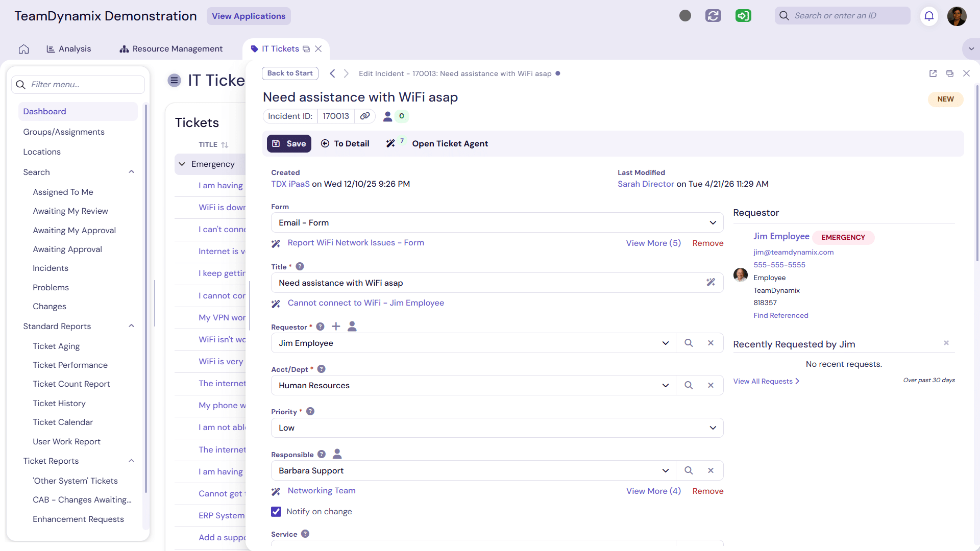Viewport: 980px width, 551px height.
Task: Sort tickets by the TITLE column
Action: [x=213, y=144]
